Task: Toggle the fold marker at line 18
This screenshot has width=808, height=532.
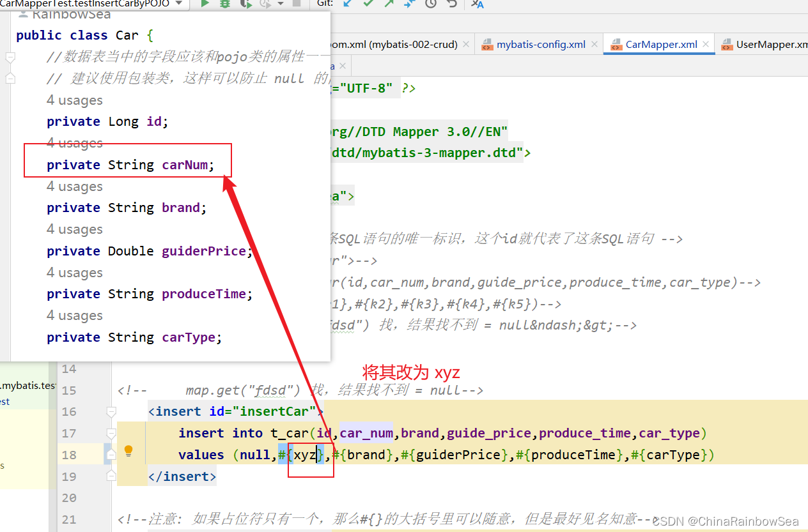Action: tap(111, 454)
